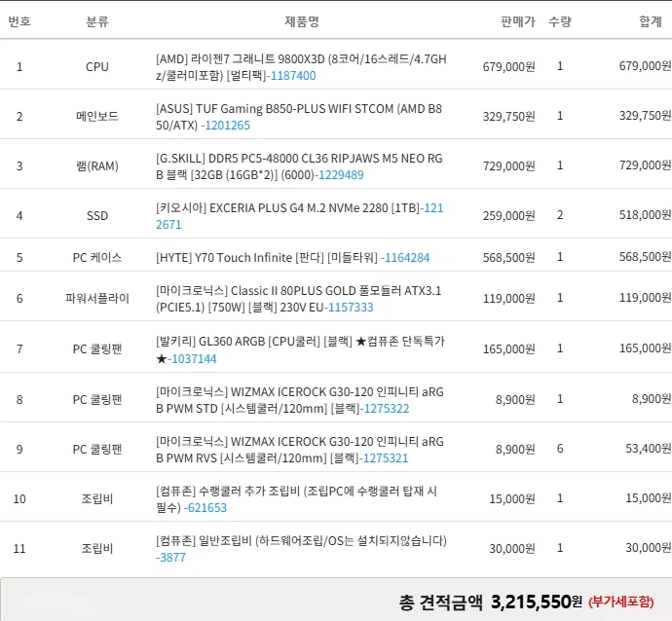Select 조립비 category in row 11

(97, 549)
